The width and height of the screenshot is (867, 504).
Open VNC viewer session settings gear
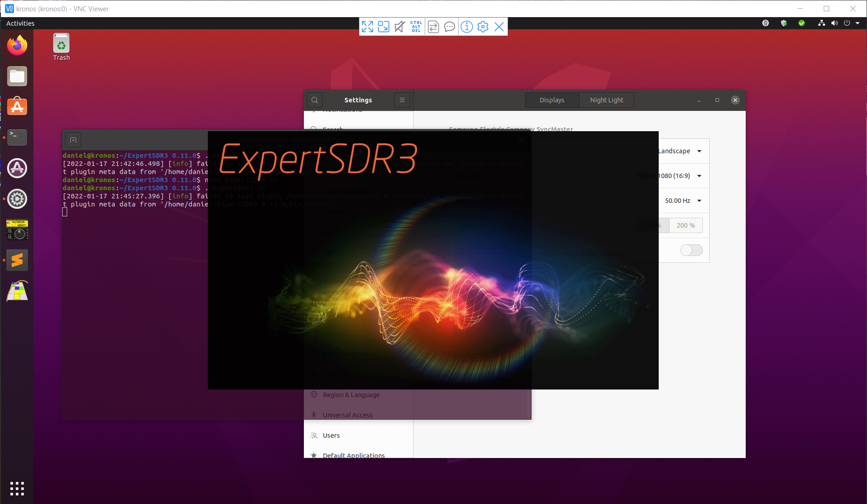[482, 27]
